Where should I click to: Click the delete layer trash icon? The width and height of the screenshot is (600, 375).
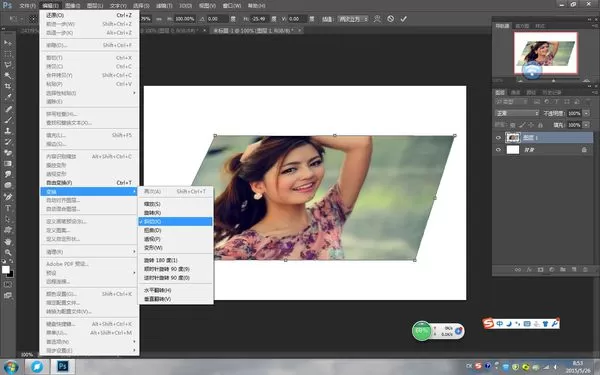tap(585, 270)
